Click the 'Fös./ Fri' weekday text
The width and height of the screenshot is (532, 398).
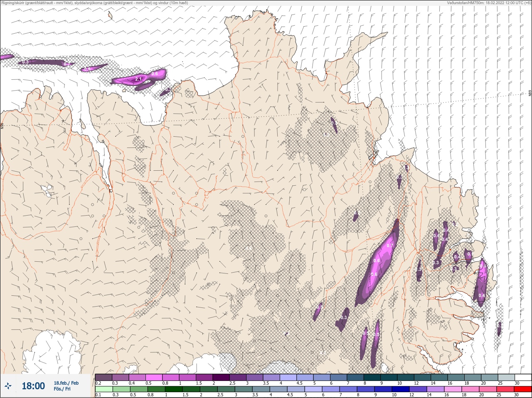(62, 389)
